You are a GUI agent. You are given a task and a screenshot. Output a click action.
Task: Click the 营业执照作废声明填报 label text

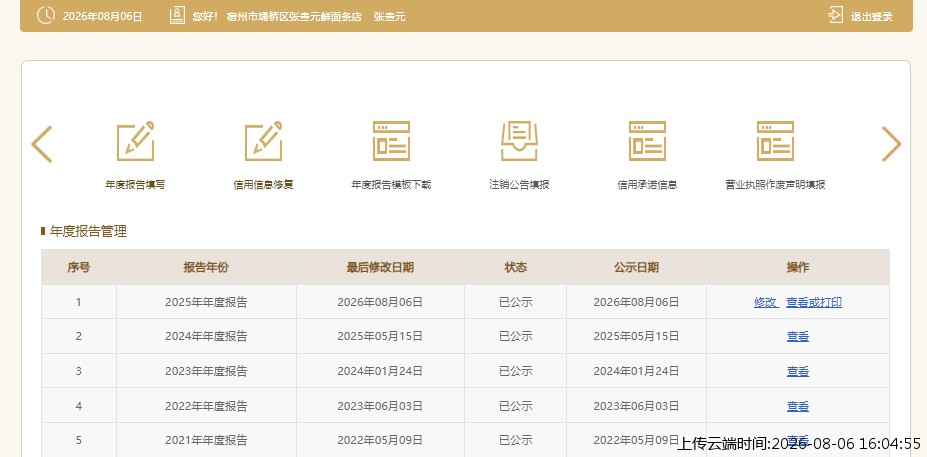(x=775, y=184)
